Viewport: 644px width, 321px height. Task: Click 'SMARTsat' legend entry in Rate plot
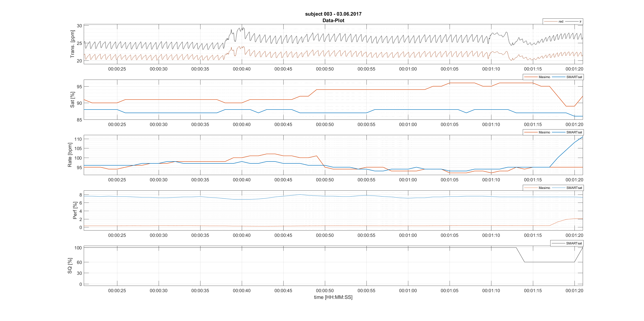tap(574, 133)
